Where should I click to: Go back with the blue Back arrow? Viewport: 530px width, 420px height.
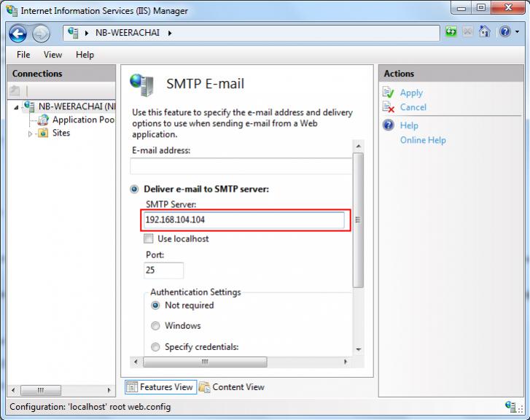pyautogui.click(x=17, y=34)
